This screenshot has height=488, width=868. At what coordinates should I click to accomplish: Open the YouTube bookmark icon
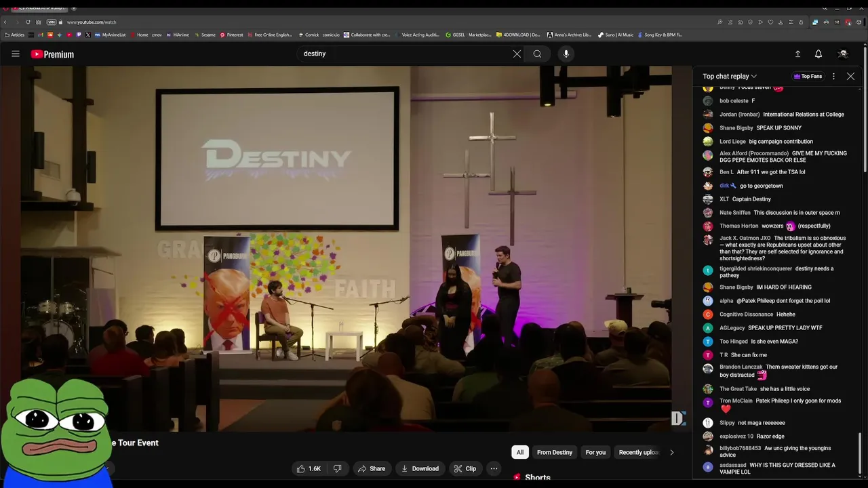click(69, 35)
